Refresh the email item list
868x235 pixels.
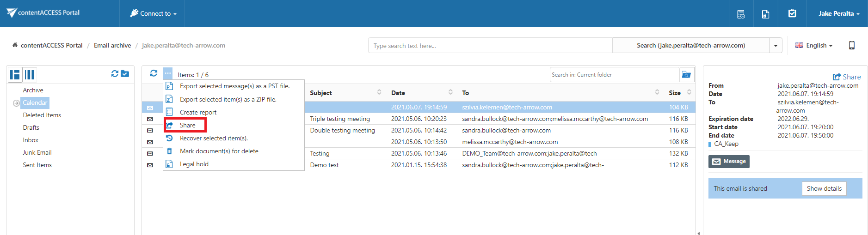tap(154, 73)
